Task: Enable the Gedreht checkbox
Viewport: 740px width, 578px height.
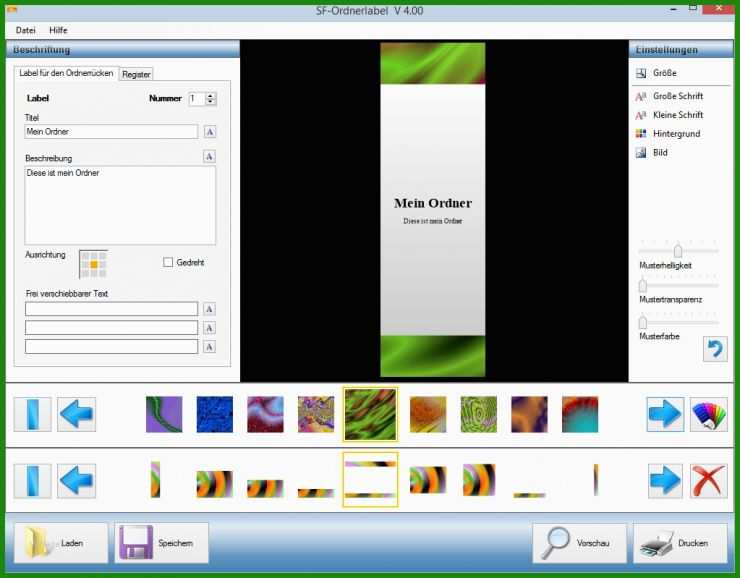Action: pos(168,262)
